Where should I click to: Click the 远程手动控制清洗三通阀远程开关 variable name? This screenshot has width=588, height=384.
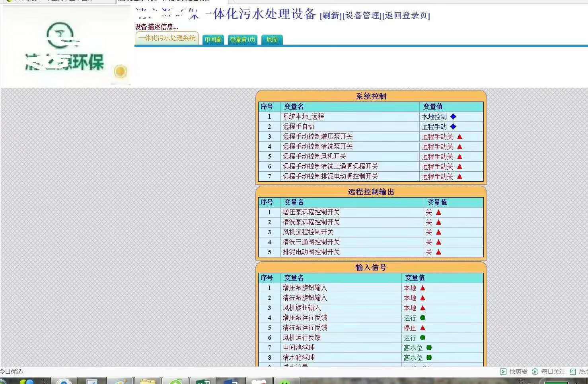(x=331, y=167)
